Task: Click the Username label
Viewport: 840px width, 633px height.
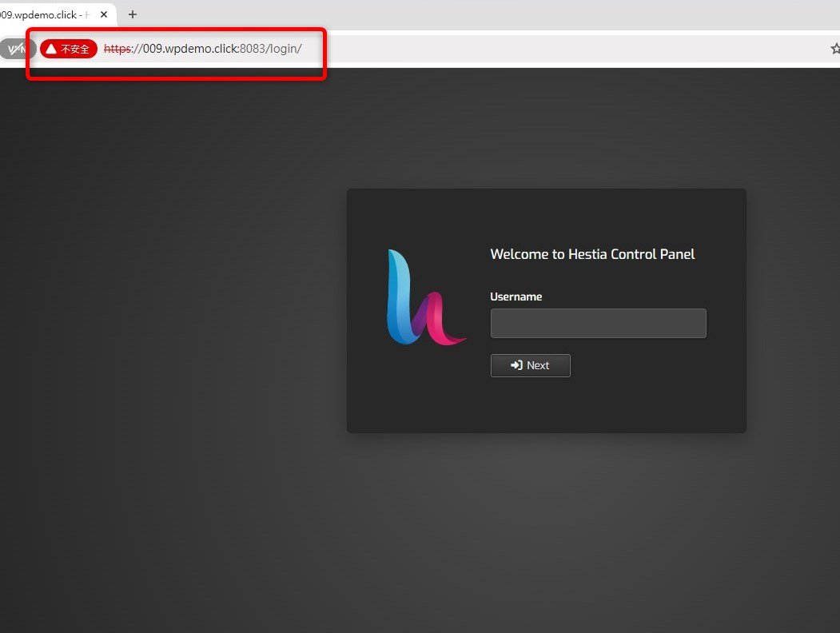Action: 516,297
